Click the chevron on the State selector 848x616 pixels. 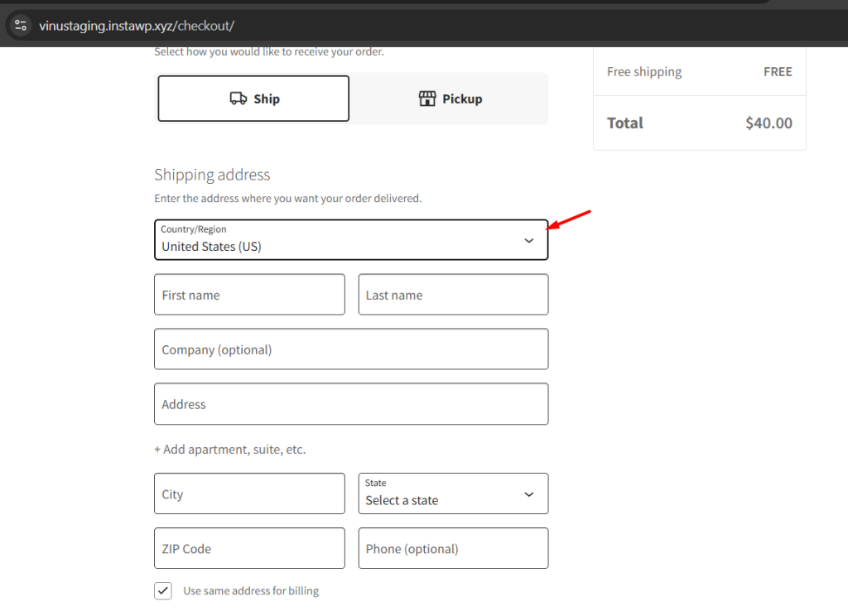[529, 493]
